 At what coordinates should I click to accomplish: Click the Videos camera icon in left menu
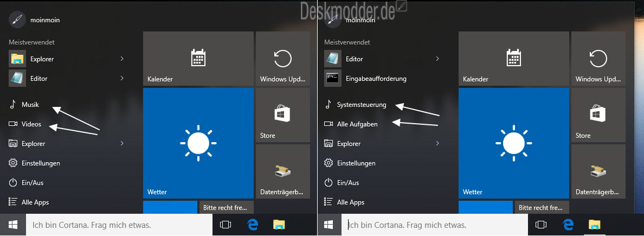pyautogui.click(x=12, y=124)
